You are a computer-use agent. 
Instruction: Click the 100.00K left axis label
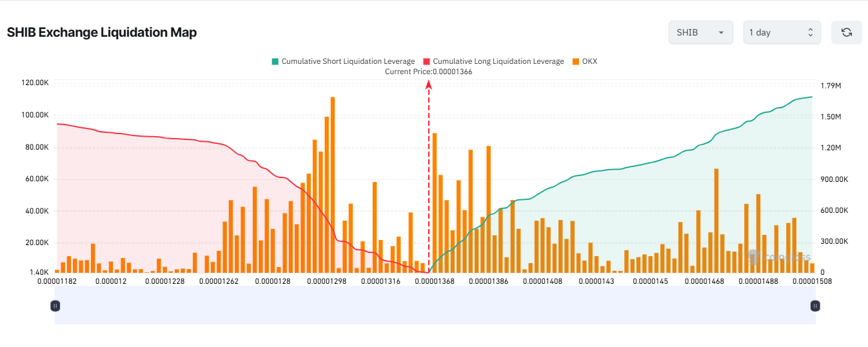point(35,115)
